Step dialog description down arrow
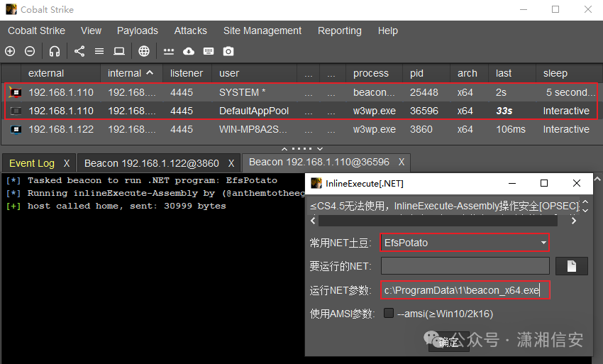Image resolution: width=603 pixels, height=364 pixels. point(585,210)
